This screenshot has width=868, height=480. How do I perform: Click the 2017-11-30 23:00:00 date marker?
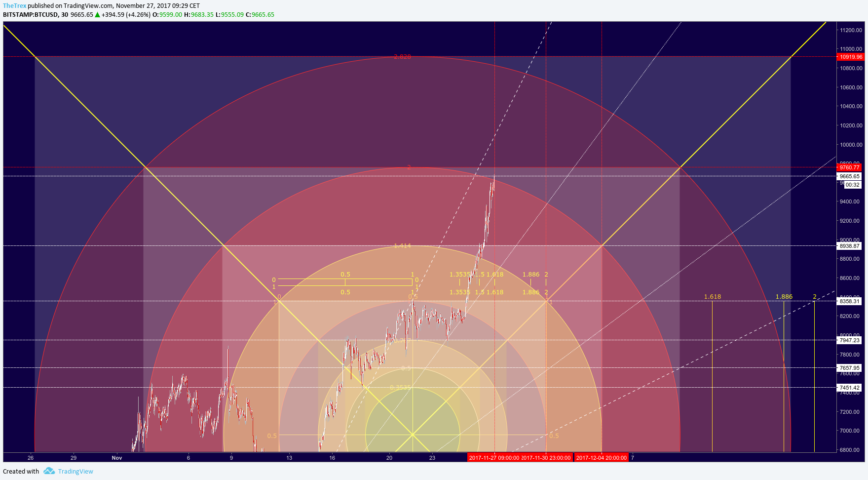click(546, 458)
